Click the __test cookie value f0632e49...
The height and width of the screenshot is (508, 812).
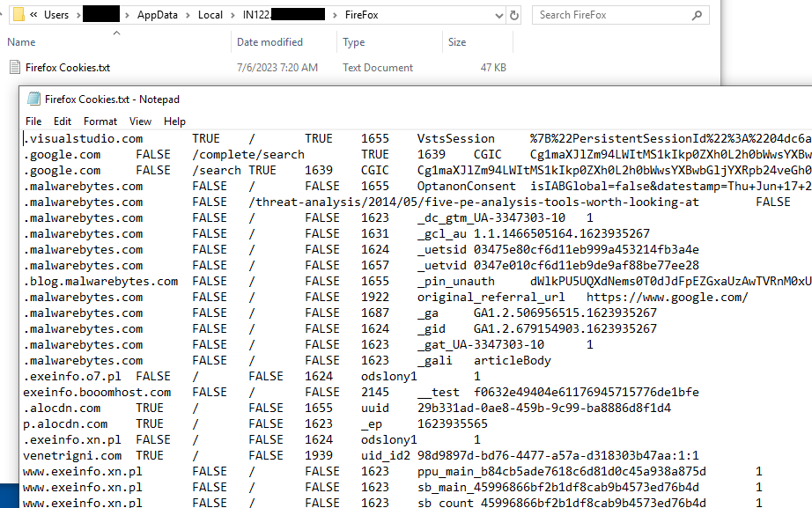coord(587,393)
